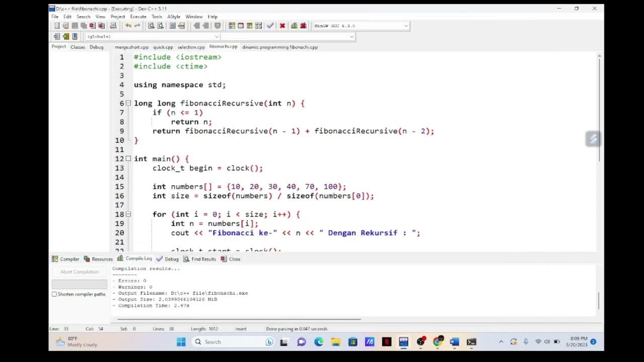Collapse the main function fold at line 12

[x=128, y=158]
